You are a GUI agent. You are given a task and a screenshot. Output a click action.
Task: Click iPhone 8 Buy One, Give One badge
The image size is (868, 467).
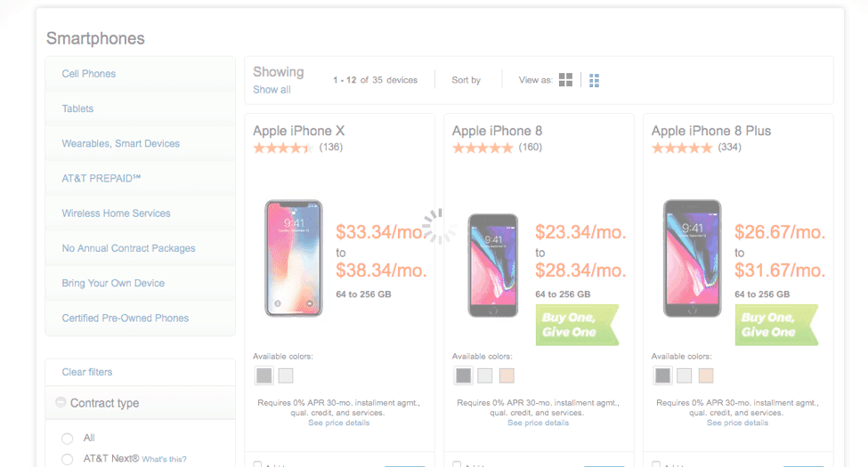tap(576, 325)
